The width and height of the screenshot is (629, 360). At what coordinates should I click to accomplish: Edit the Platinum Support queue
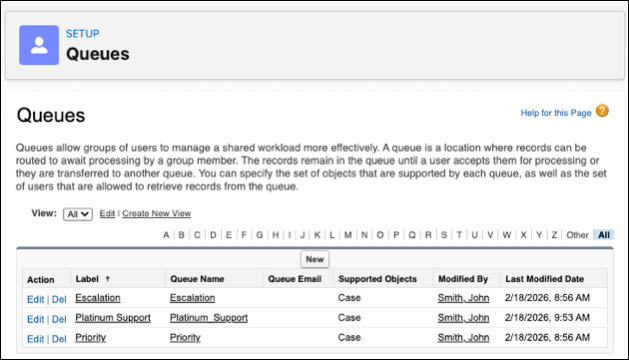(x=35, y=319)
